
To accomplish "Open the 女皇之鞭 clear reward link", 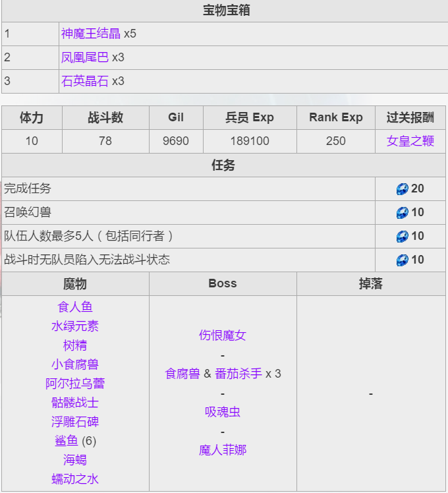I will click(x=410, y=141).
